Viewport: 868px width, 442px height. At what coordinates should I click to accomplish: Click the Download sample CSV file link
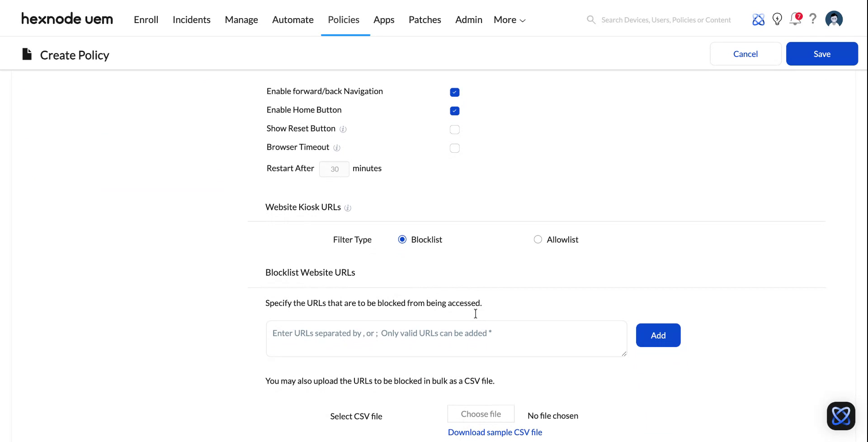point(495,432)
